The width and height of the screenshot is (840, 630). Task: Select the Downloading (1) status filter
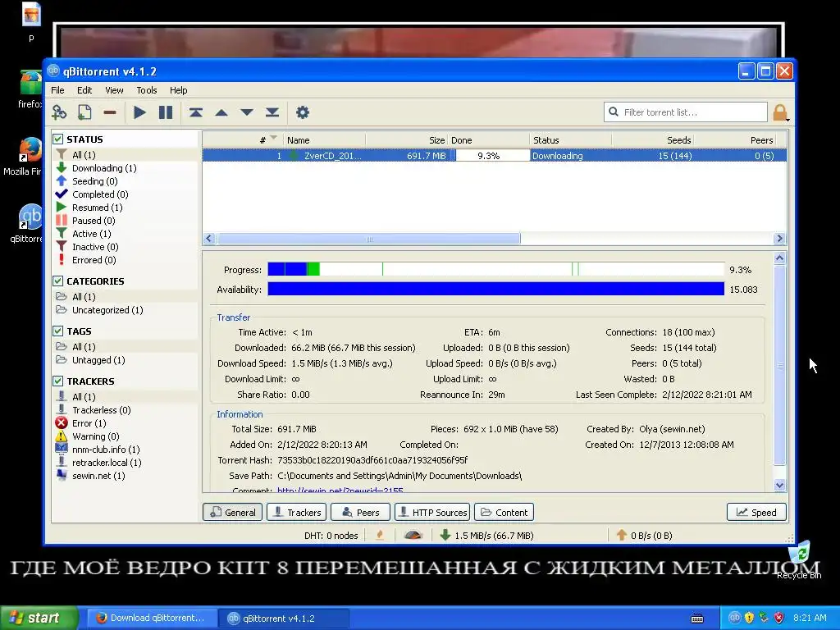click(104, 168)
